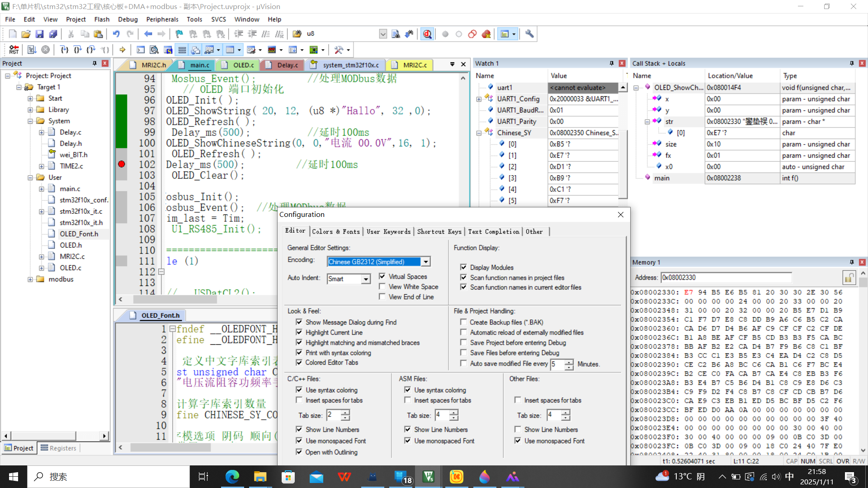Switch to the Shortcut Keys tab
Image resolution: width=868 pixels, height=488 pixels.
pyautogui.click(x=439, y=231)
